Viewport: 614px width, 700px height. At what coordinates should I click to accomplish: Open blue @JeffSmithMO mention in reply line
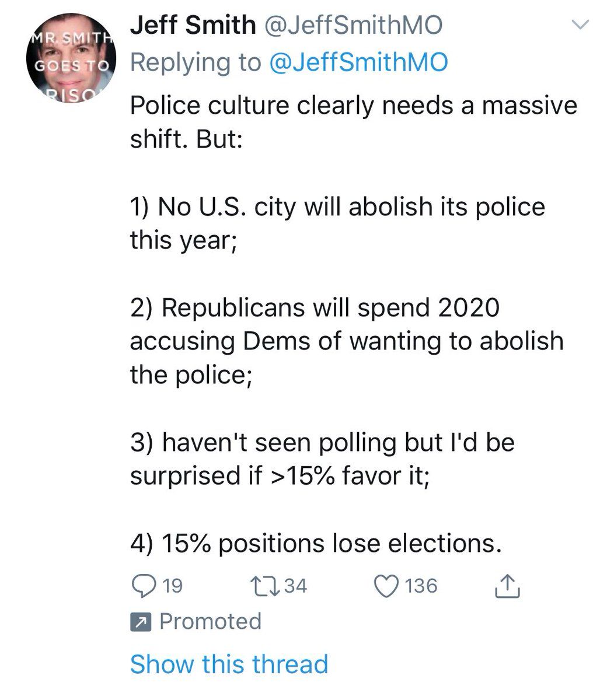pos(357,62)
